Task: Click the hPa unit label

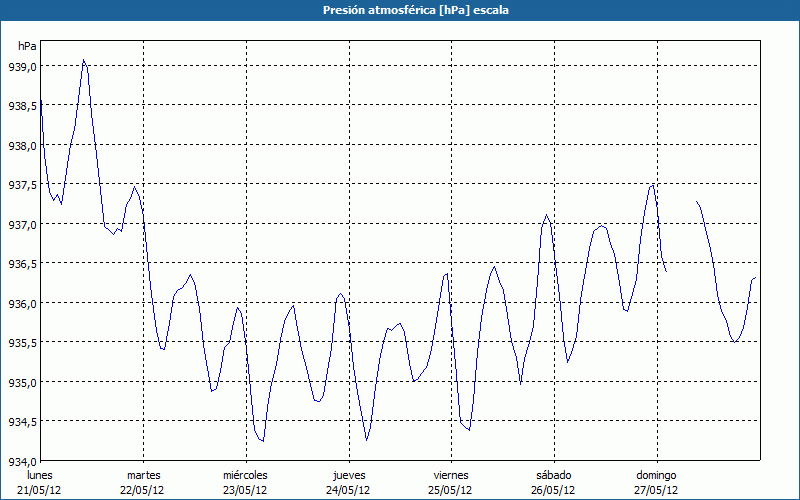Action: tap(27, 46)
